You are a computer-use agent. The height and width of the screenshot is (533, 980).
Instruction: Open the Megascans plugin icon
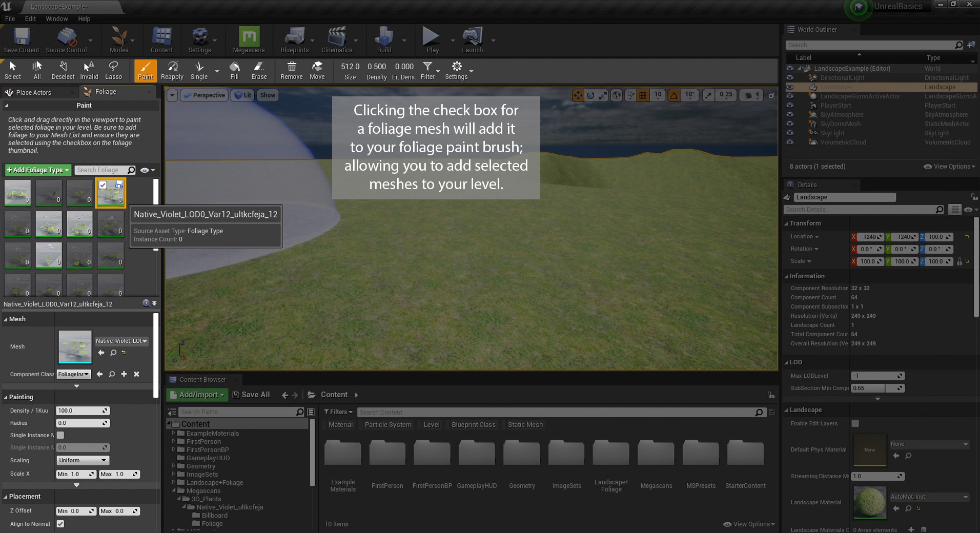249,40
